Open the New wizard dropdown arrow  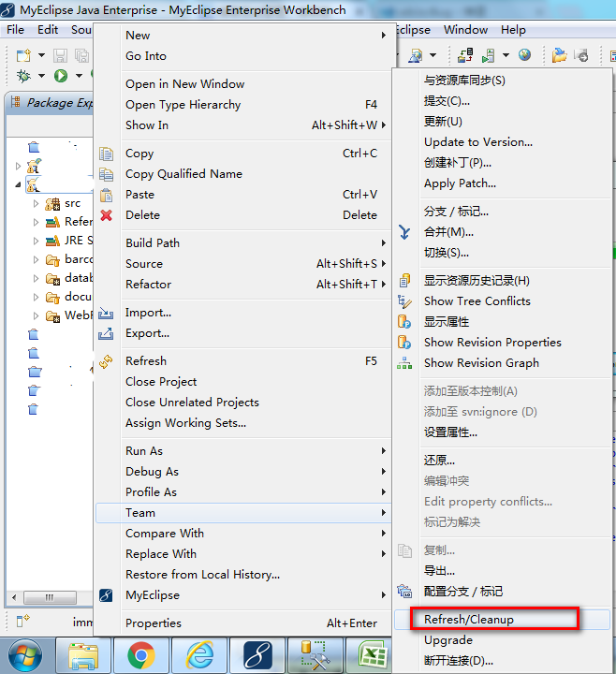point(41,55)
